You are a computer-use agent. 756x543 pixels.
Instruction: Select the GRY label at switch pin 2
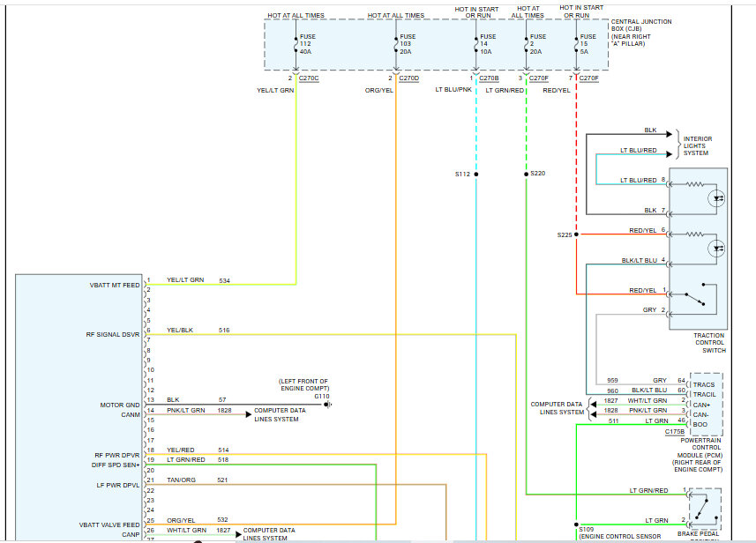(x=649, y=309)
